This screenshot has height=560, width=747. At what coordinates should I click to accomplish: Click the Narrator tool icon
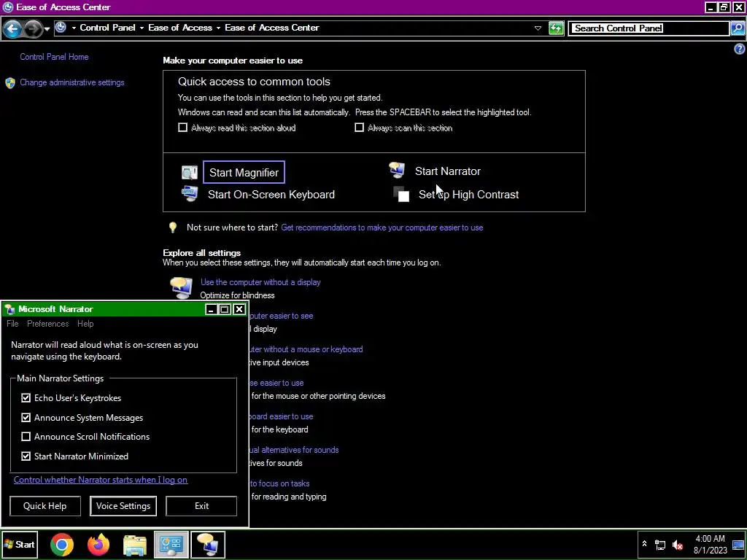[x=397, y=170]
